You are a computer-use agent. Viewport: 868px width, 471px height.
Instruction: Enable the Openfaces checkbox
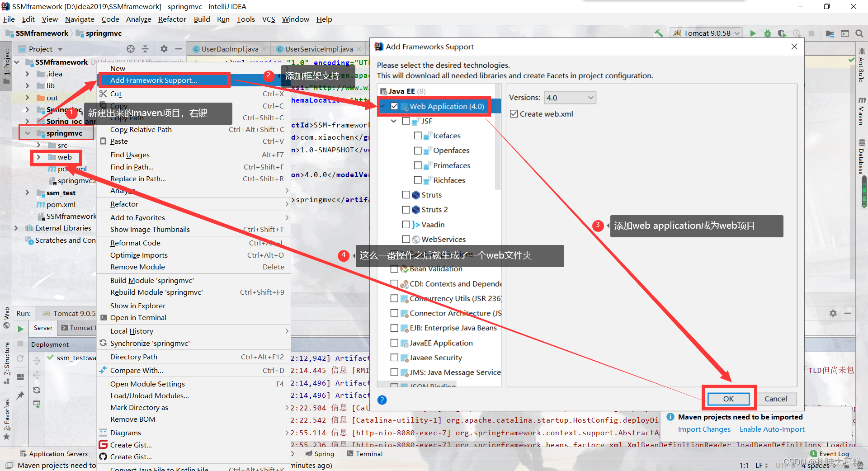pos(418,151)
